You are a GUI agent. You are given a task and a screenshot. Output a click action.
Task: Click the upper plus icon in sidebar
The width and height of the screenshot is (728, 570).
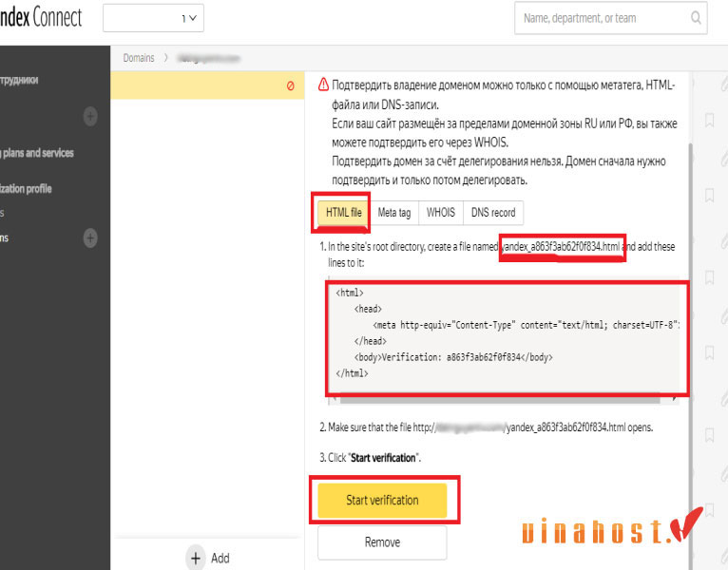90,116
